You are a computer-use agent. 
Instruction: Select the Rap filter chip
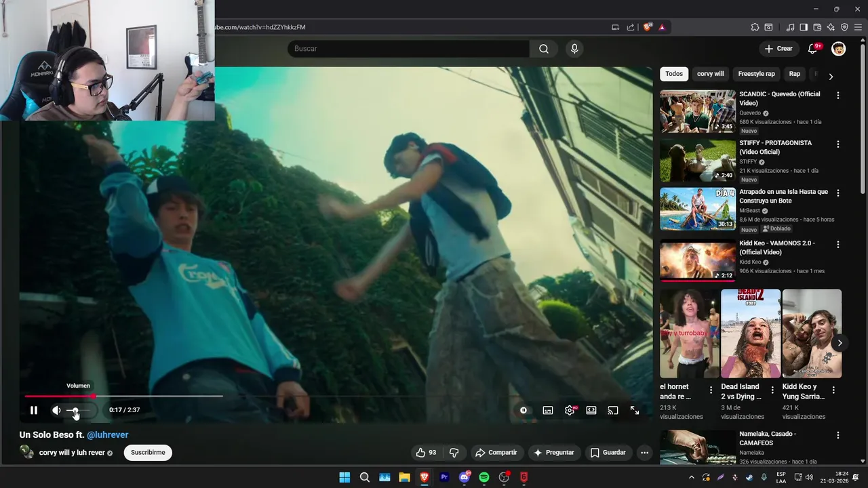(794, 74)
